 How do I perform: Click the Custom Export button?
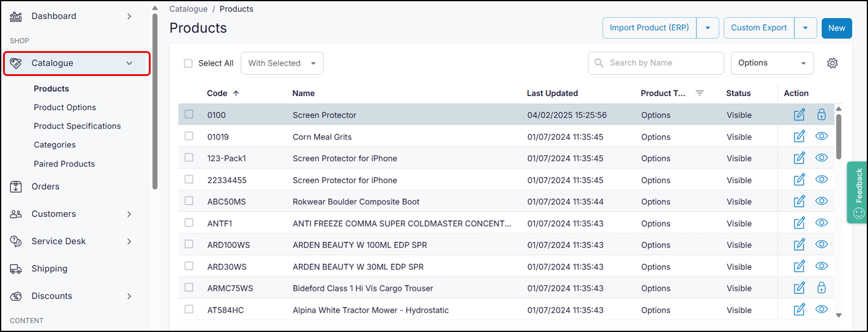[759, 28]
